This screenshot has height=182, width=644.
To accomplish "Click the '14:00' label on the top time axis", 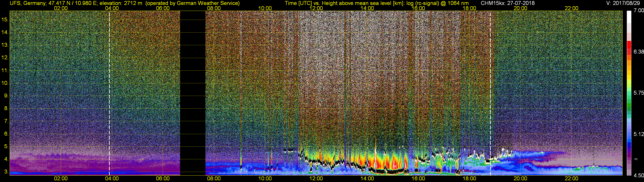I will click(x=367, y=8).
